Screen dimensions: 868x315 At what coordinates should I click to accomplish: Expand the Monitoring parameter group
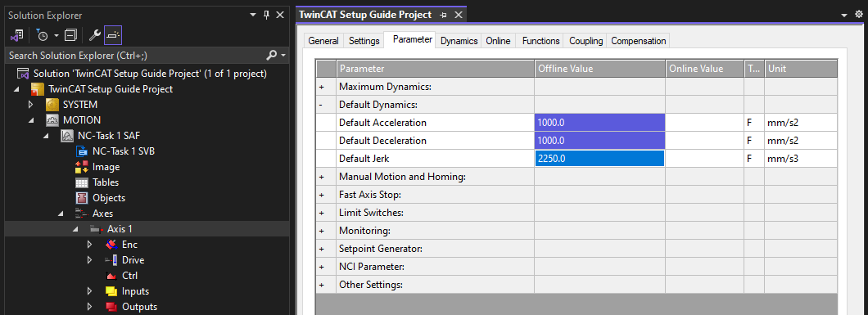click(x=322, y=231)
